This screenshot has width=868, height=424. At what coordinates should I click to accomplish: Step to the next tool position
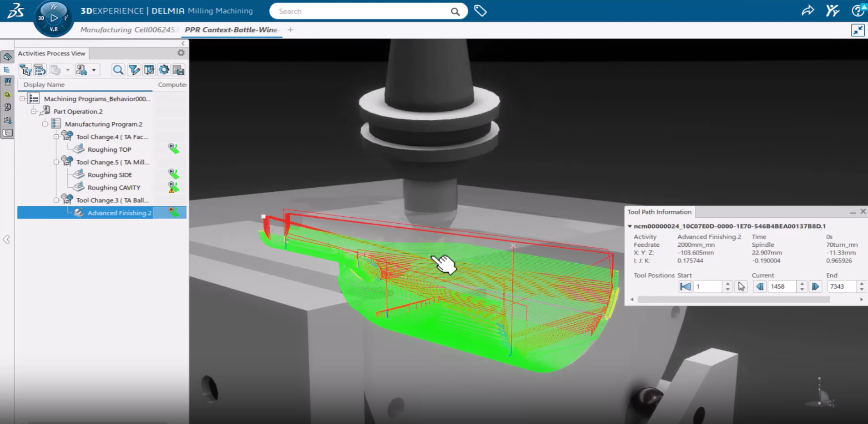(815, 286)
